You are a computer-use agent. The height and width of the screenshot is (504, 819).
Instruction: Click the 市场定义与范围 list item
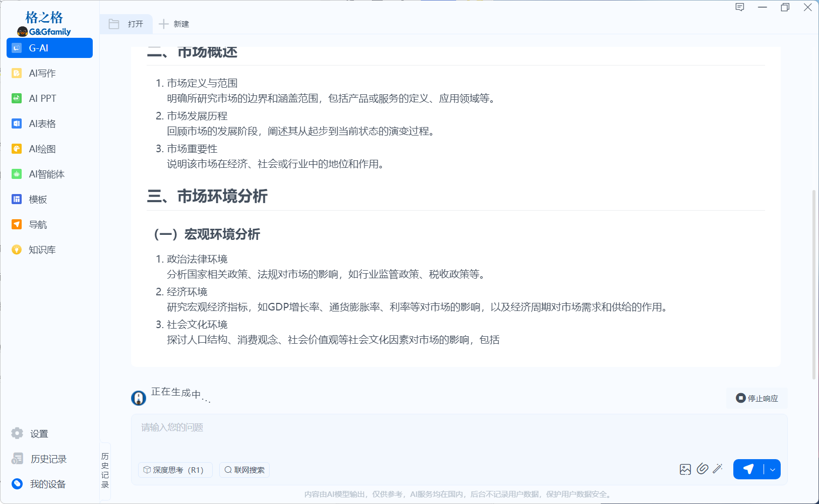coord(202,83)
